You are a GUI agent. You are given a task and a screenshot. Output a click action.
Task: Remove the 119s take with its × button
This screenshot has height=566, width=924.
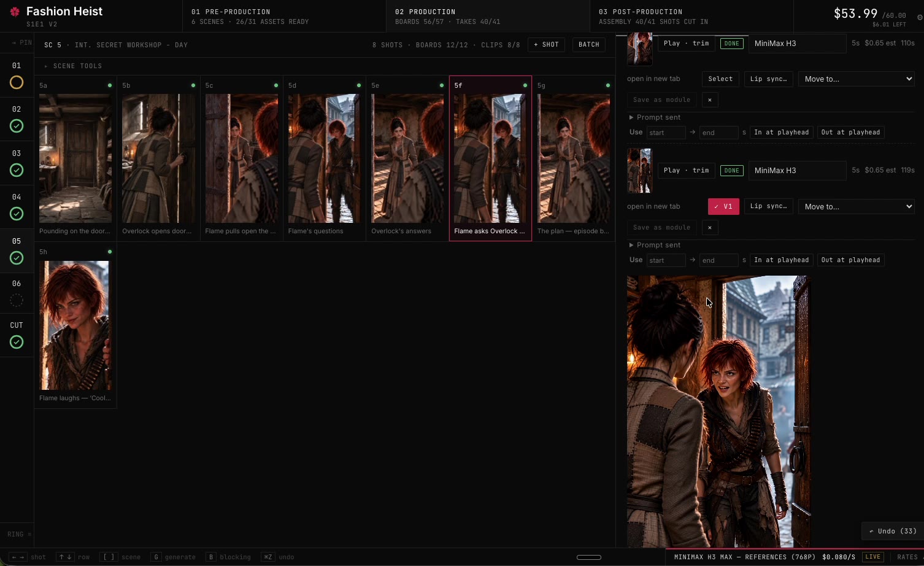[x=710, y=227]
